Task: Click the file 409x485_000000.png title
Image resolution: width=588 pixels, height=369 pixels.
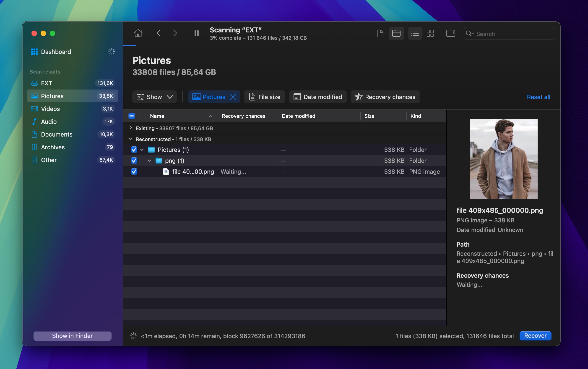Action: [500, 210]
